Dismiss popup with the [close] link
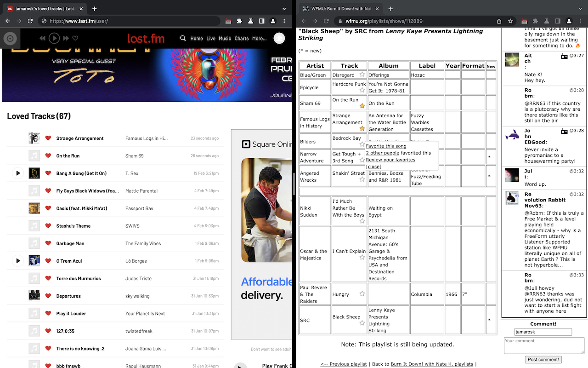This screenshot has height=368, width=588. pyautogui.click(x=373, y=167)
